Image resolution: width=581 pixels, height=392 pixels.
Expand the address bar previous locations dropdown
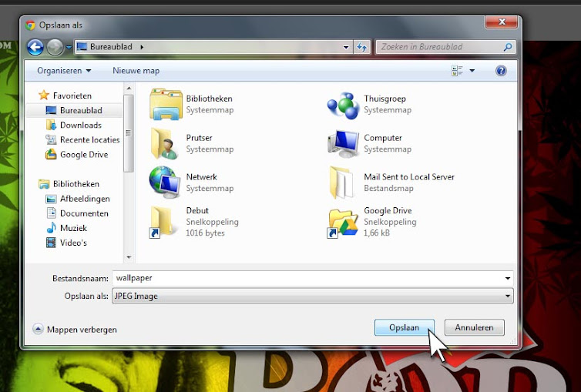click(x=346, y=48)
